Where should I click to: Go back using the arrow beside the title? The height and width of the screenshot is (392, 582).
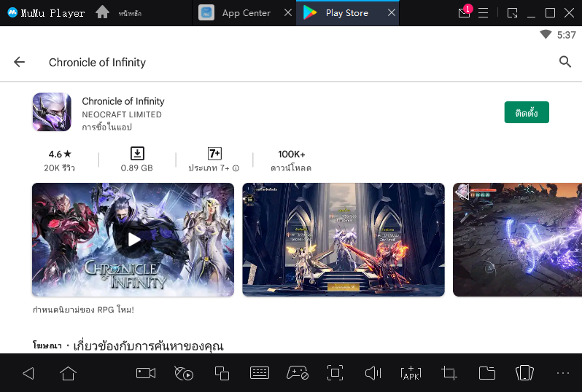point(20,62)
